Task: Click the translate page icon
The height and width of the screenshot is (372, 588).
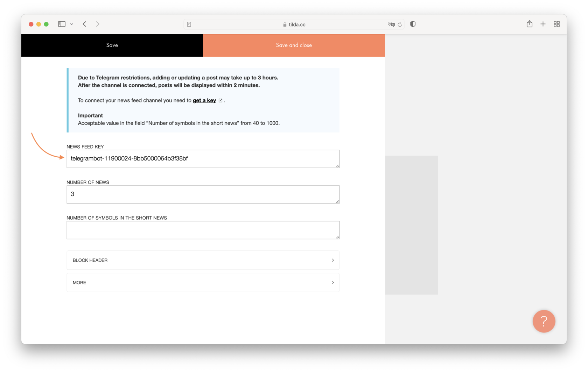Action: [x=391, y=24]
